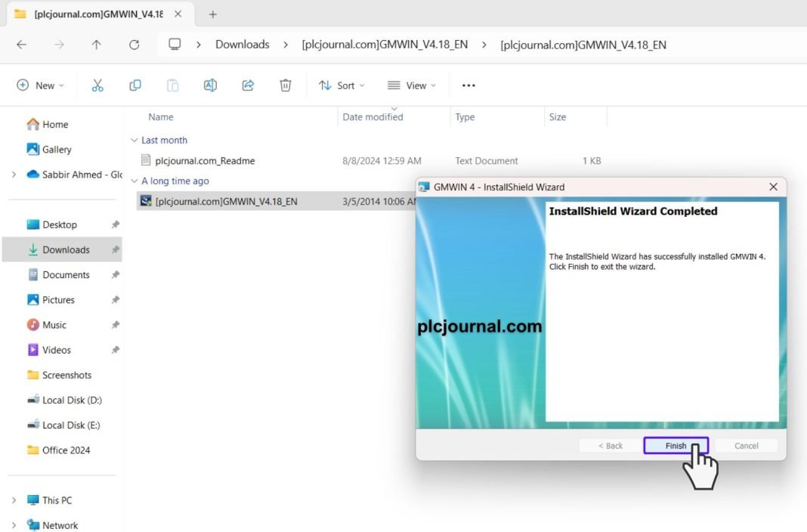Open the Sort dropdown
The height and width of the screenshot is (532, 807).
pyautogui.click(x=342, y=85)
